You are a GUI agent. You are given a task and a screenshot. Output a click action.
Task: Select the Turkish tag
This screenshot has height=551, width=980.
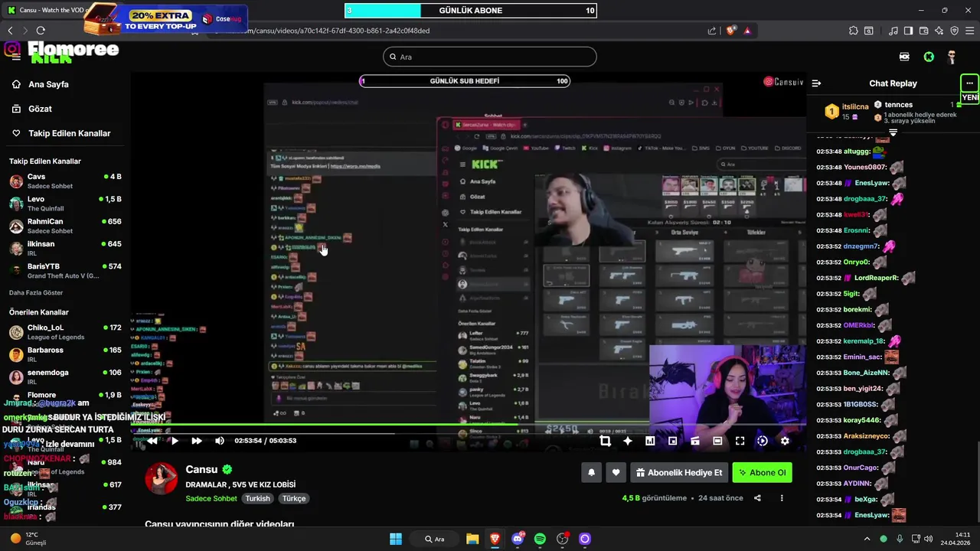pyautogui.click(x=257, y=498)
